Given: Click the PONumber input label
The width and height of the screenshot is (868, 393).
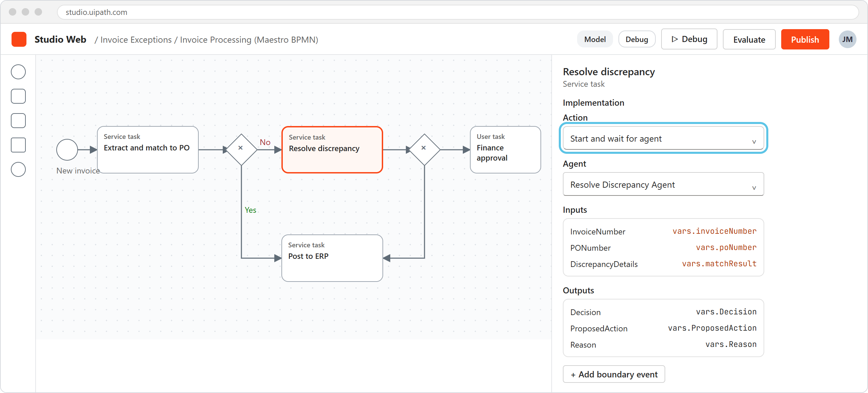Looking at the screenshot, I should 590,248.
